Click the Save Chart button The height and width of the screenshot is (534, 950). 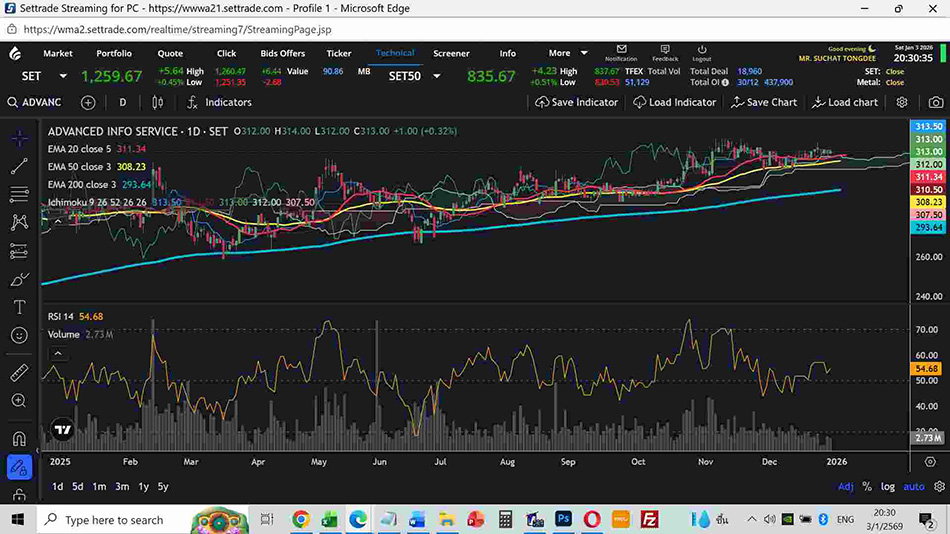tap(764, 102)
